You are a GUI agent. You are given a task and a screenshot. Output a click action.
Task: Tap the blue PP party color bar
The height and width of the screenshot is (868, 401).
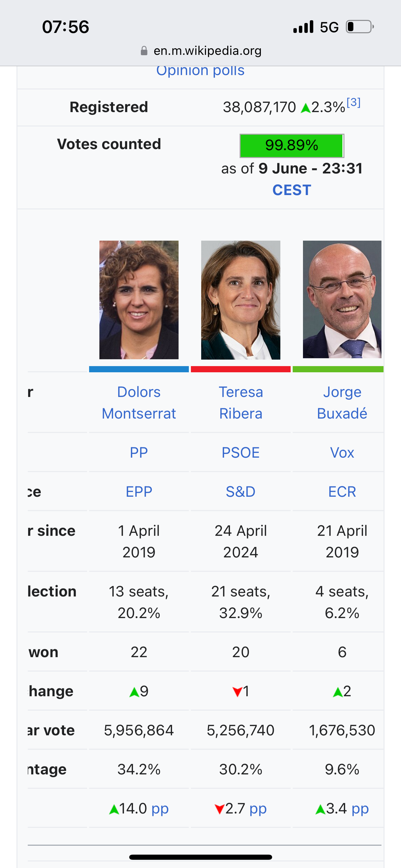139,369
